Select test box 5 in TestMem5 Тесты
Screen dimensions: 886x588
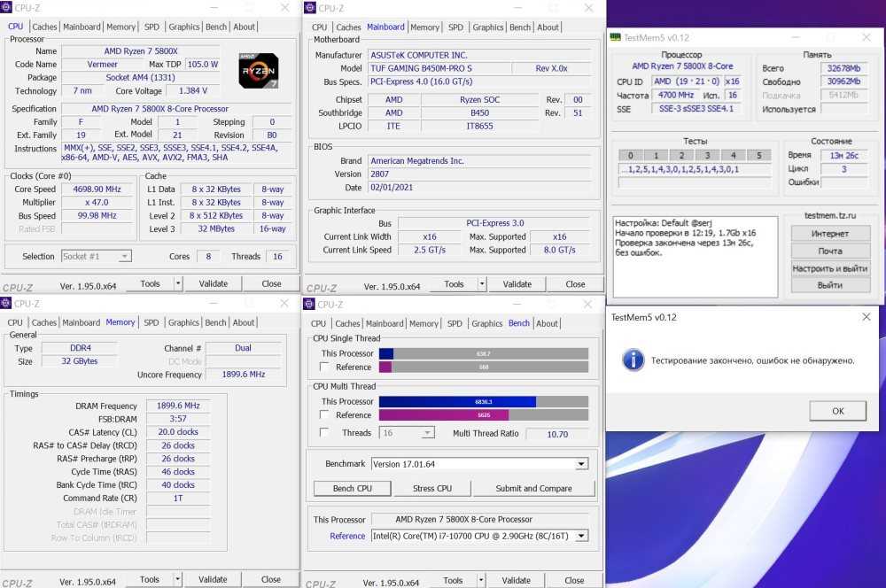(x=759, y=155)
